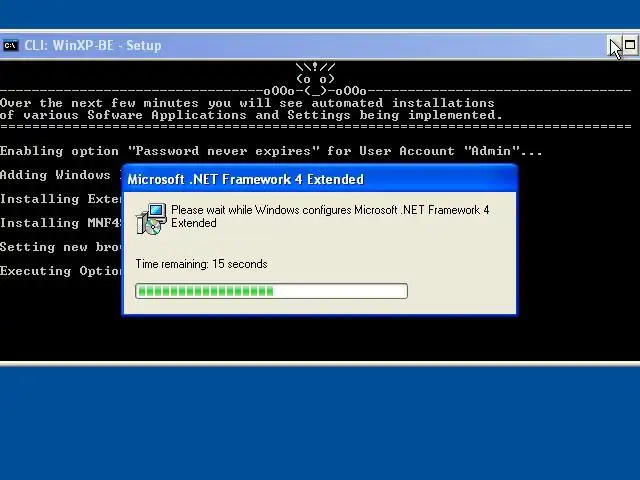Click the "of various Sofware Applications" line
Image resolution: width=640 pixels, height=480 pixels.
click(251, 115)
